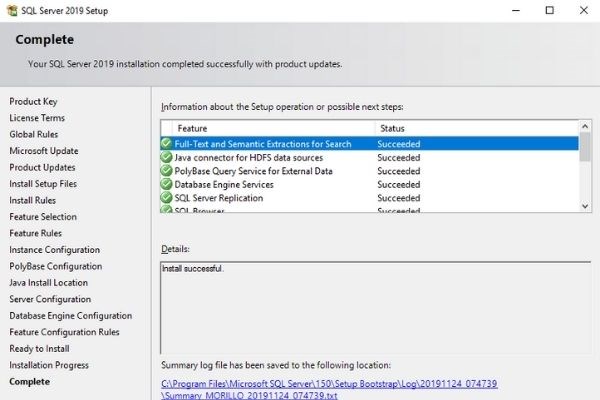Click the Status column header
Viewport: 600px width, 400px height.
477,129
